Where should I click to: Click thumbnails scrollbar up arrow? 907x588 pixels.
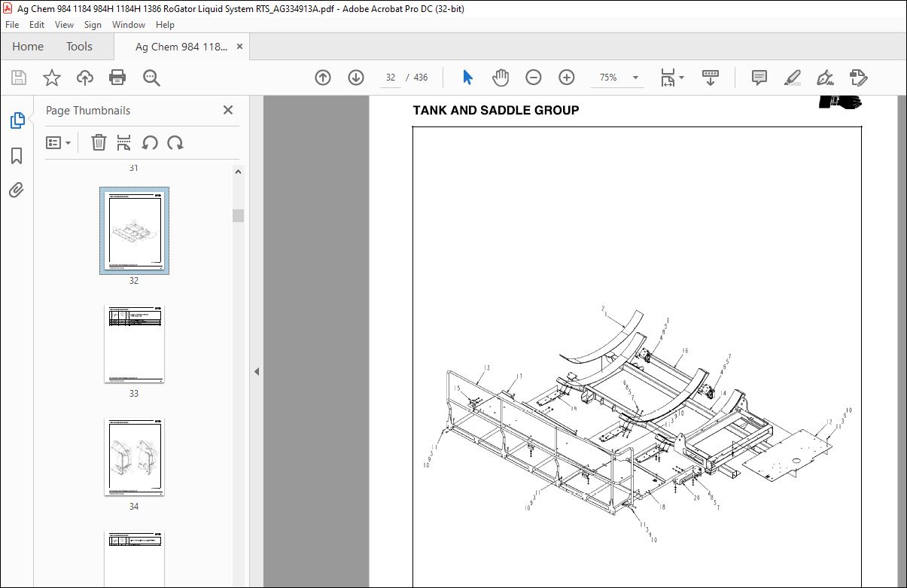pyautogui.click(x=239, y=172)
